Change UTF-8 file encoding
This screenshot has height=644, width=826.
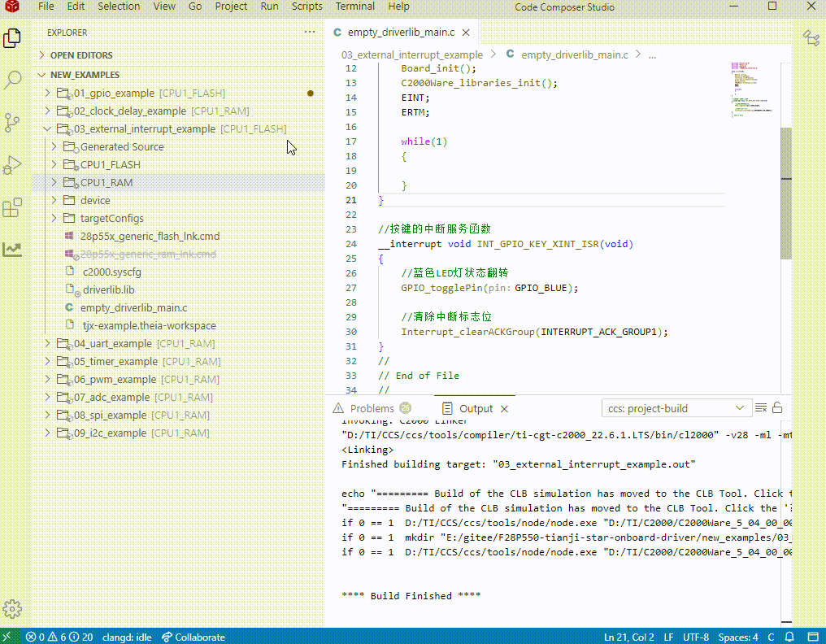click(x=696, y=637)
